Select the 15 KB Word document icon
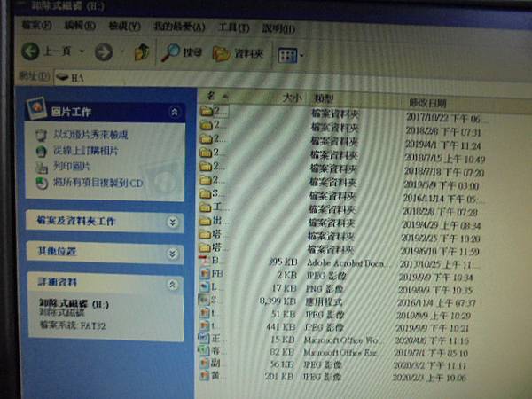This screenshot has height=399, width=532. pyautogui.click(x=204, y=338)
